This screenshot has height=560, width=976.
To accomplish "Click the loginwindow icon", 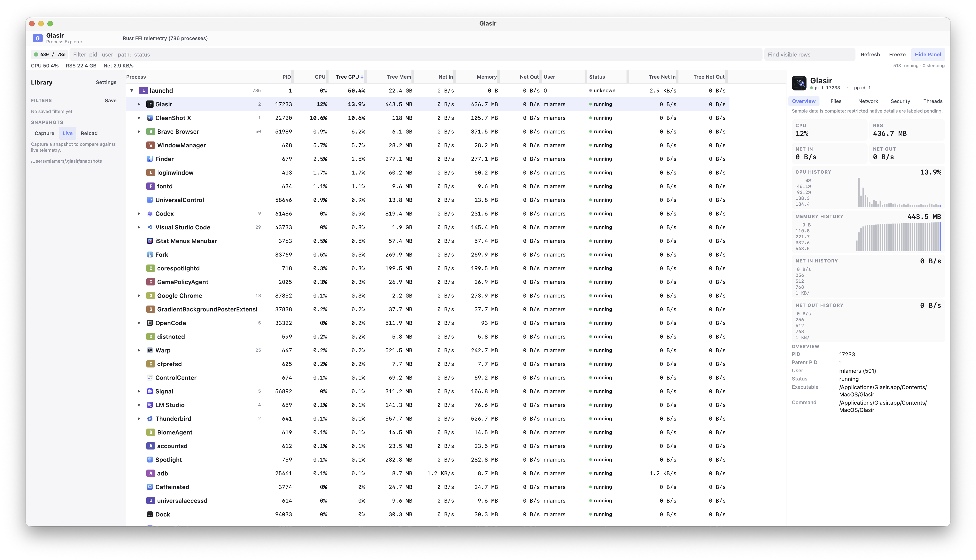I will (x=151, y=172).
